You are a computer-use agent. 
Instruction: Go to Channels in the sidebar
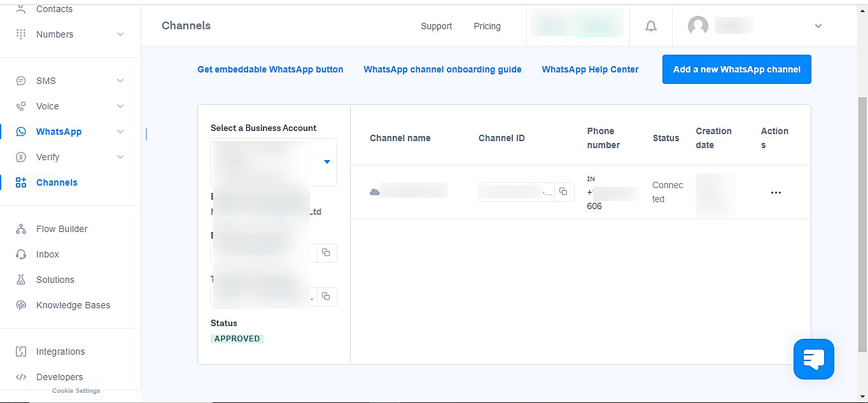point(57,182)
